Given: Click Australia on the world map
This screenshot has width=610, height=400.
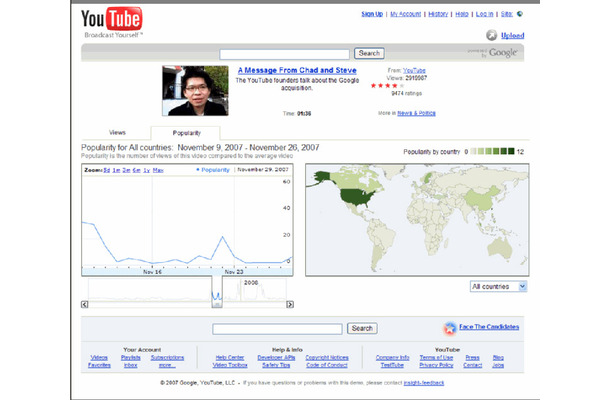Looking at the screenshot, I should click(x=499, y=248).
